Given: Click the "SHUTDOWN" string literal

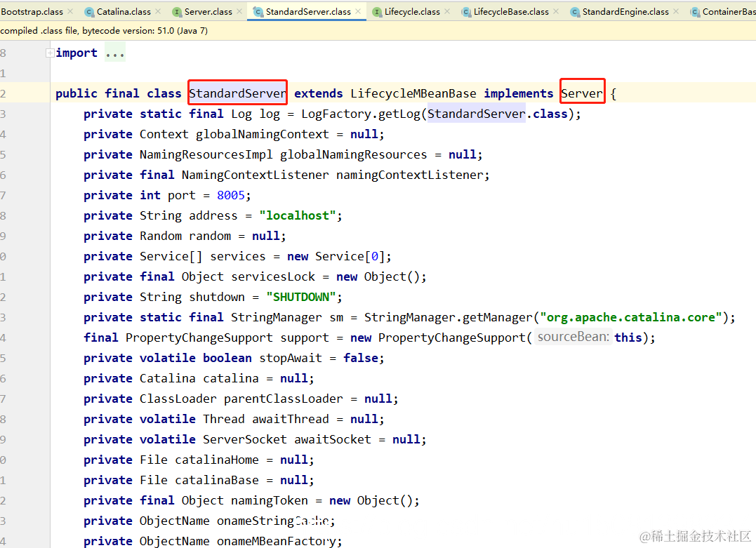Looking at the screenshot, I should tap(301, 297).
